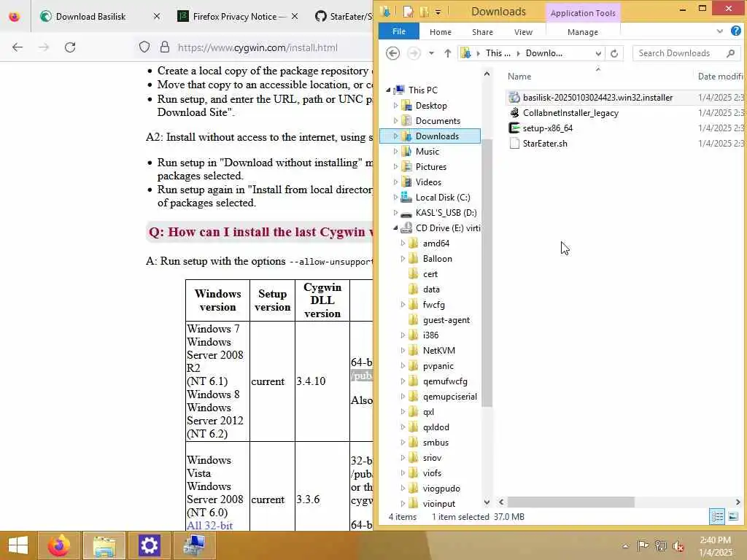Image resolution: width=747 pixels, height=560 pixels.
Task: Open the View ribbon tab
Action: (x=523, y=32)
